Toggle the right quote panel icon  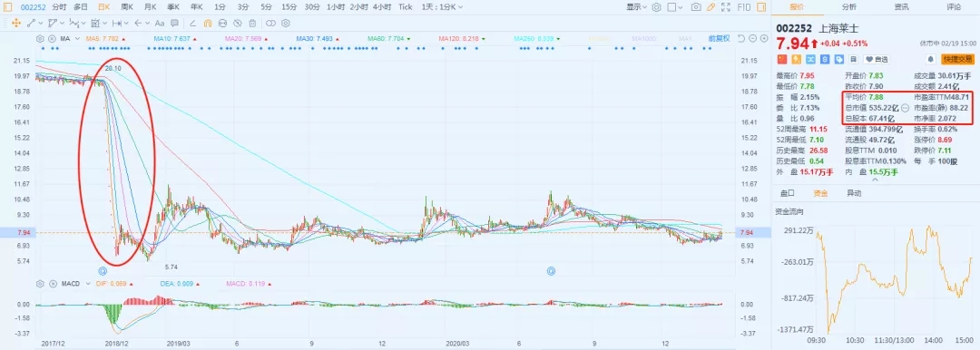[761, 7]
